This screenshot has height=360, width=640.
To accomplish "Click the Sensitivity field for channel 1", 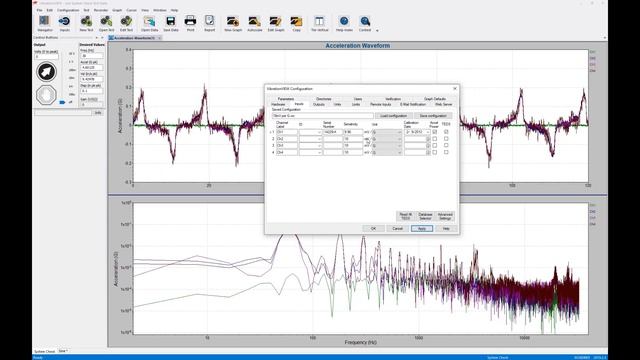I will 353,132.
